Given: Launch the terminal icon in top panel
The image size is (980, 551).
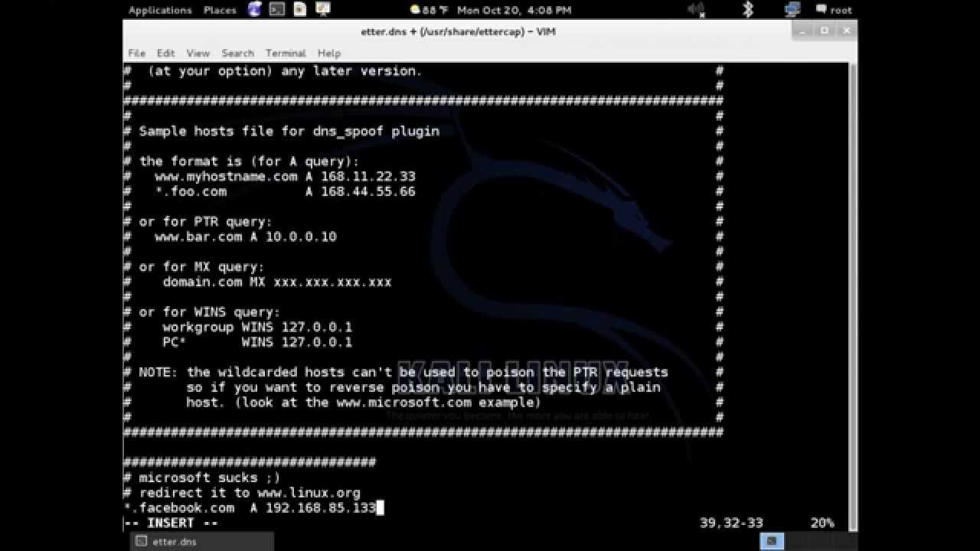Looking at the screenshot, I should [277, 9].
